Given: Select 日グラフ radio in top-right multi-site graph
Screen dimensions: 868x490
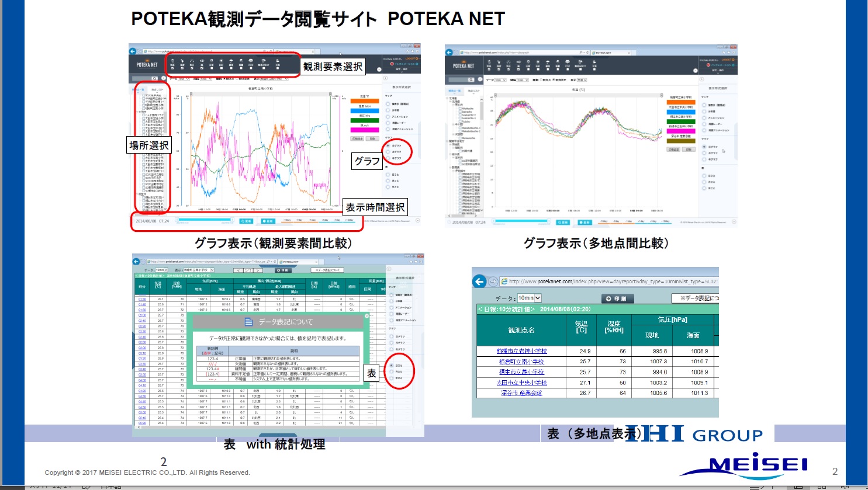Looking at the screenshot, I should click(x=704, y=147).
